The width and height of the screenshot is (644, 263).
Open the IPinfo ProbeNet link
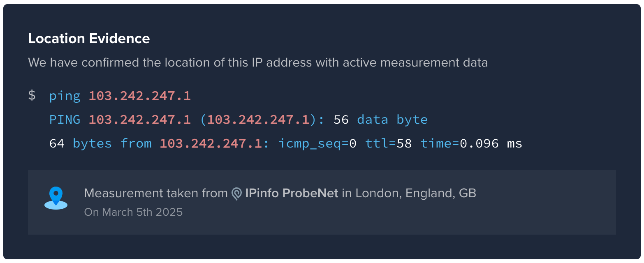292,193
